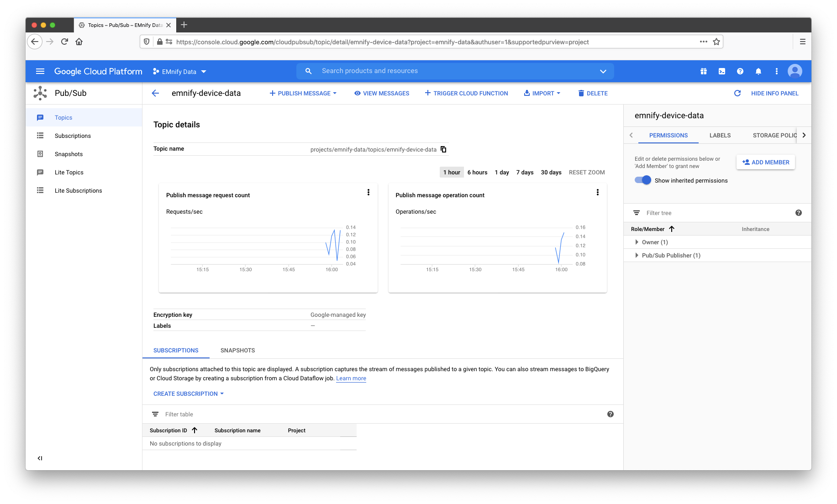Click Reset Zoom on charts

click(587, 172)
